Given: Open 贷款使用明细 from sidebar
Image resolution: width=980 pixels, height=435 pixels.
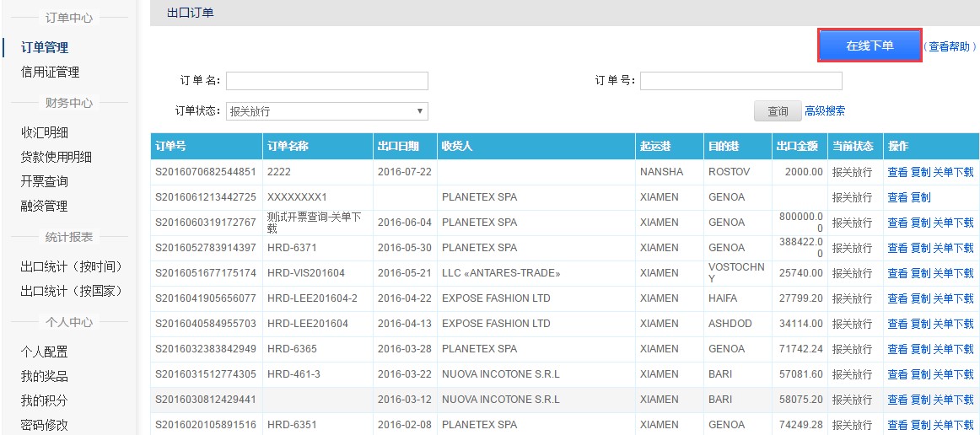Looking at the screenshot, I should click(57, 157).
